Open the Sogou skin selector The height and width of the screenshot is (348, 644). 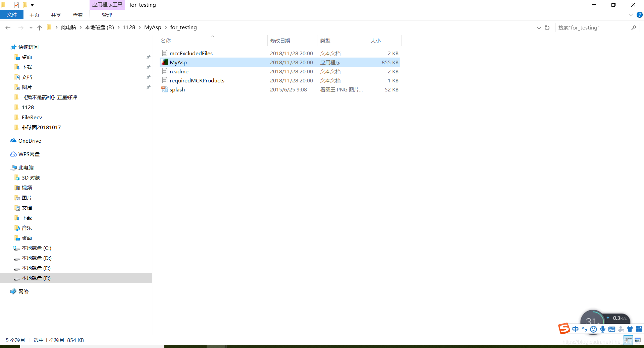[630, 329]
